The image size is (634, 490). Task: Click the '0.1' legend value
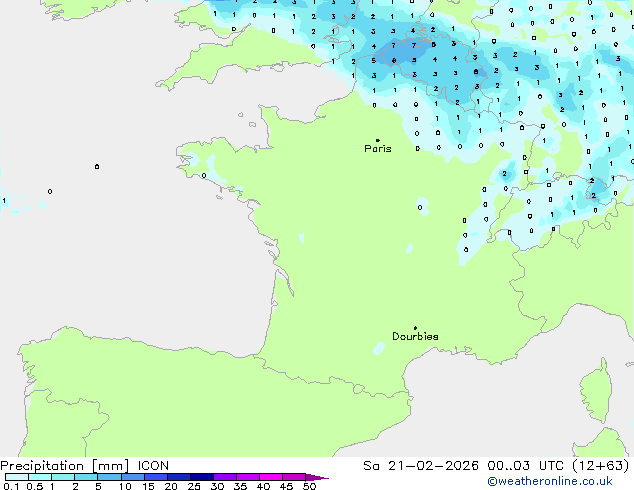point(11,486)
